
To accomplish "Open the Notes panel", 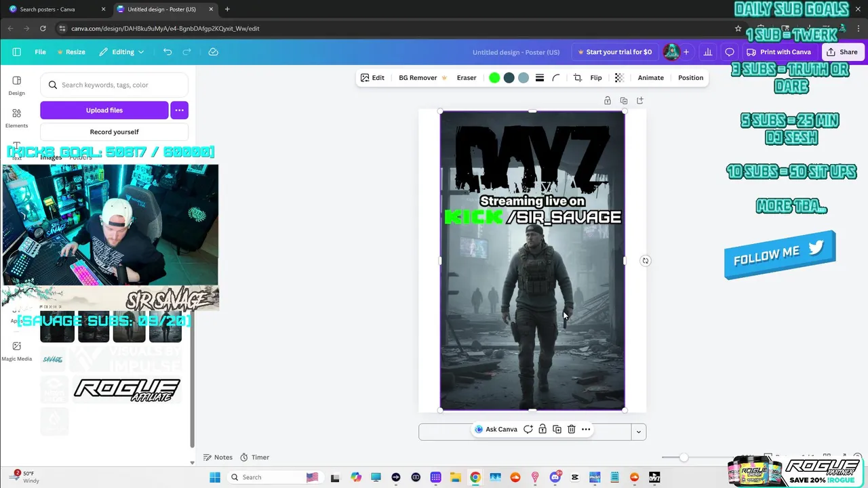I will (x=218, y=457).
